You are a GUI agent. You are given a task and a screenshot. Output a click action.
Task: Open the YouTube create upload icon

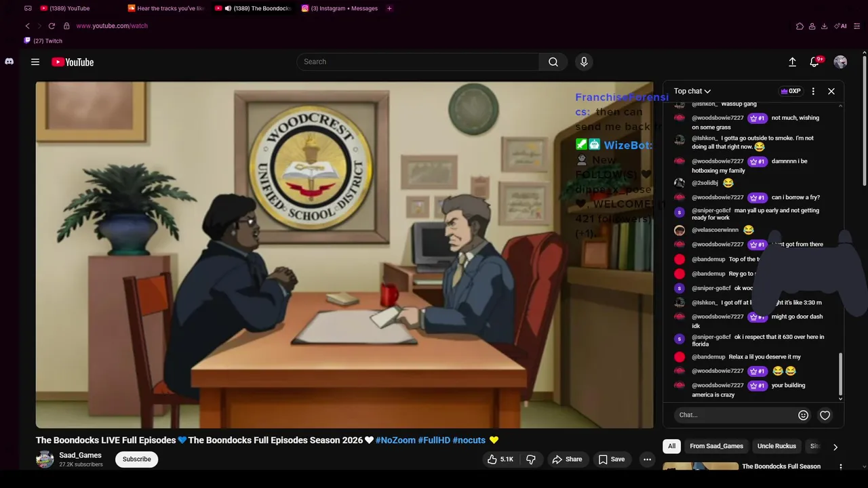coord(792,62)
